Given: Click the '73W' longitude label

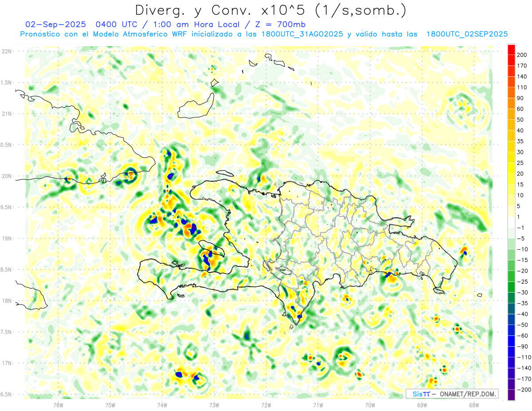Looking at the screenshot, I should coord(214,405).
